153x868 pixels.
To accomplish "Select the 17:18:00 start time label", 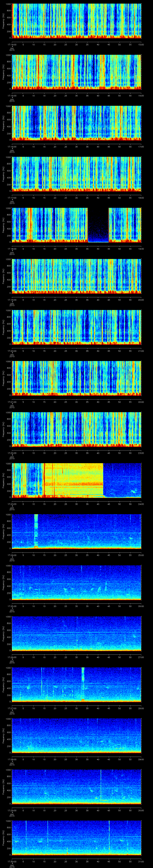I will tap(12, 249).
